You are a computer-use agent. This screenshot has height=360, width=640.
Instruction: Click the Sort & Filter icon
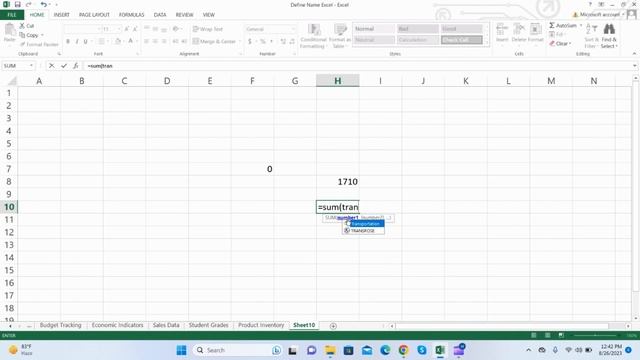click(591, 29)
